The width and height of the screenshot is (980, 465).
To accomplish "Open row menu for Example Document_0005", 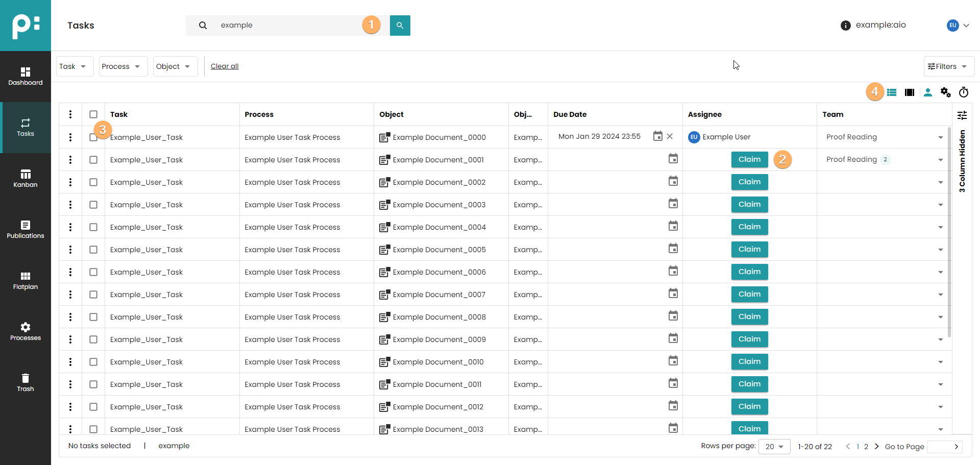I will (70, 250).
